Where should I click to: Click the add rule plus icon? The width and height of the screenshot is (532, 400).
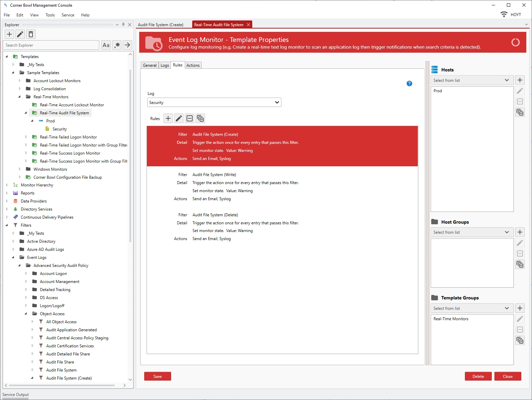coord(168,118)
